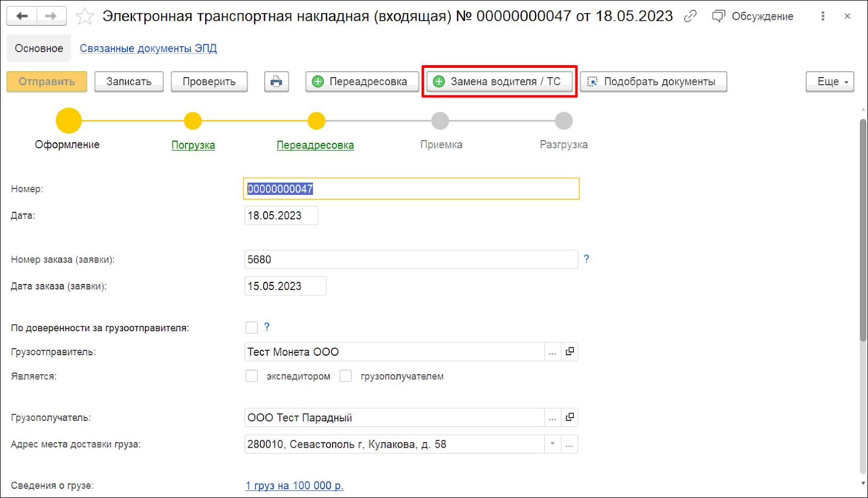Toggle the экспедитором checkbox

tap(252, 376)
